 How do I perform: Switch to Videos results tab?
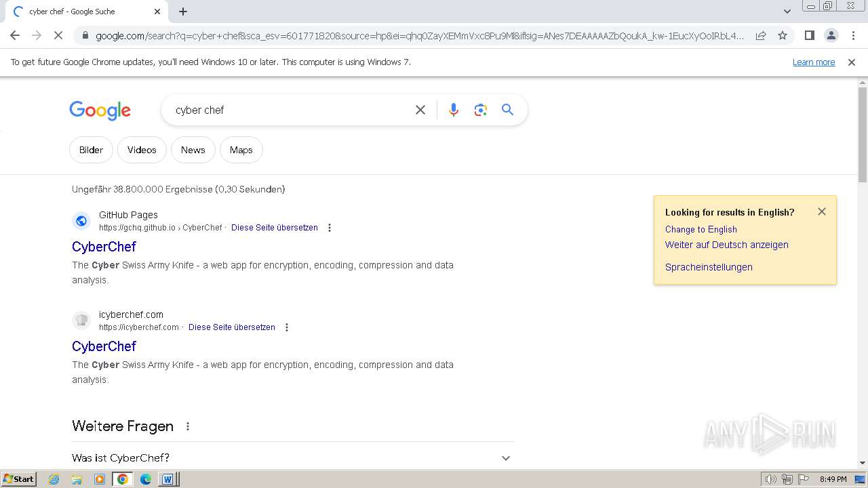click(142, 150)
